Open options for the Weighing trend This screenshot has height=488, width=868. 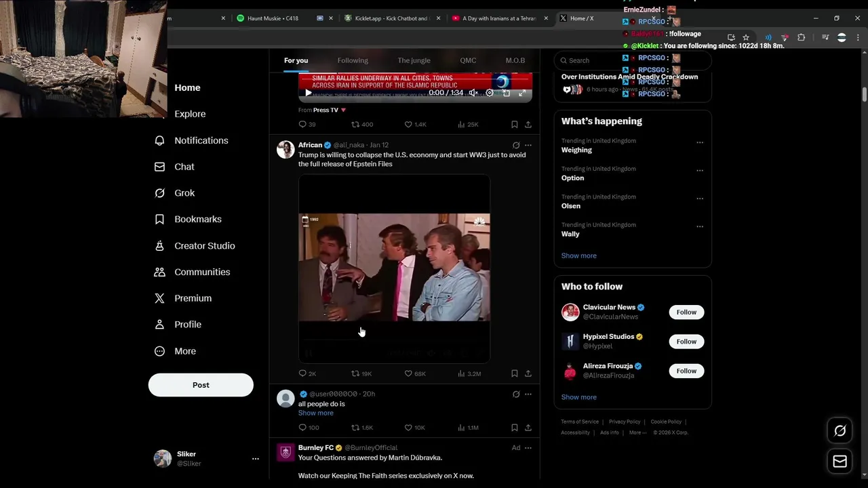click(700, 142)
